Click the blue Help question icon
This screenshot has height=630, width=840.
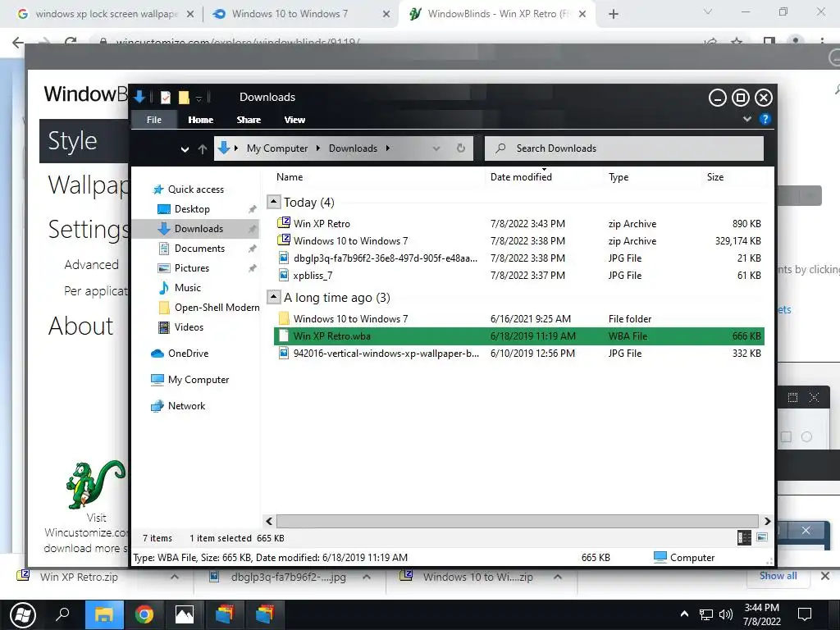[x=765, y=119]
